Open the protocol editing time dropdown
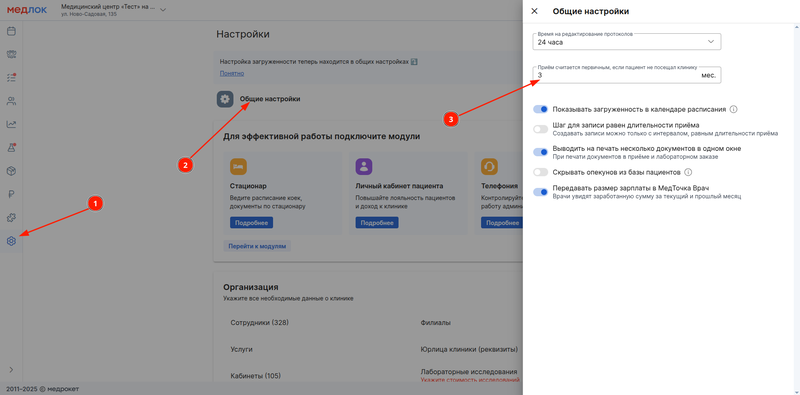 627,42
